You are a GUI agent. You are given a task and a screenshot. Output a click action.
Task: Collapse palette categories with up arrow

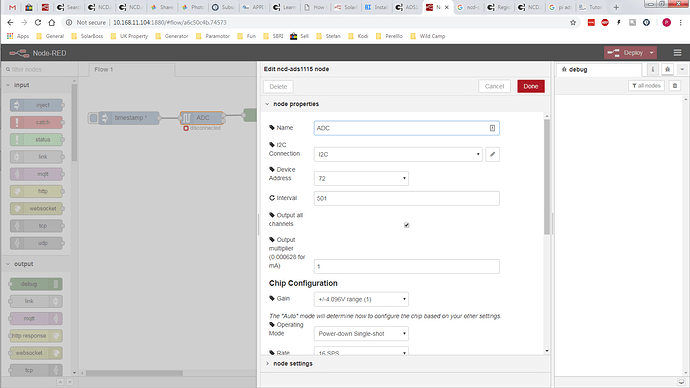[60, 382]
